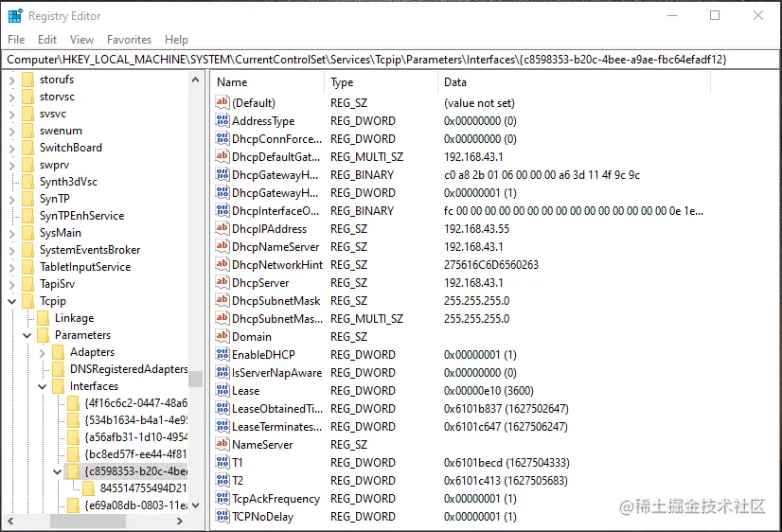The width and height of the screenshot is (782, 532).
Task: Select the SynTPEnhService key
Action: (81, 216)
